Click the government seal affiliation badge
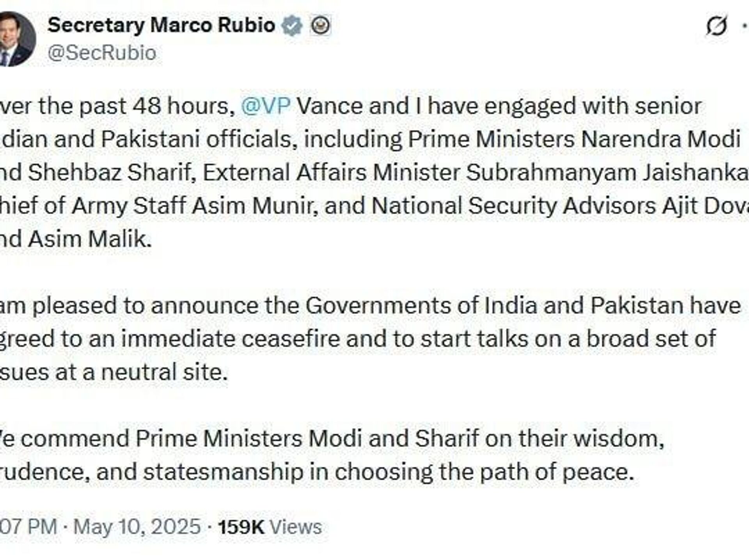Screen dimensions: 749x560 (321, 26)
